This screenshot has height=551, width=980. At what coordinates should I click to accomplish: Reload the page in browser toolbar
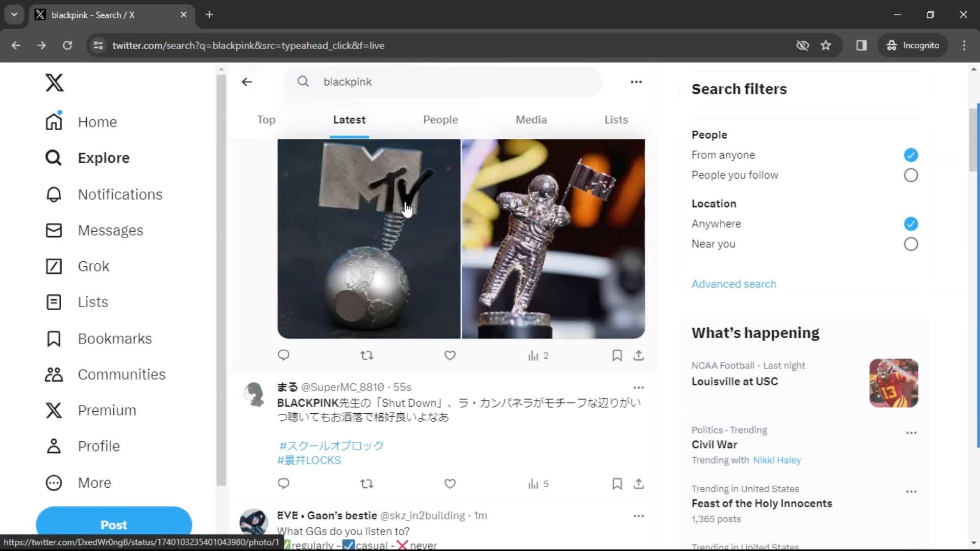click(67, 45)
